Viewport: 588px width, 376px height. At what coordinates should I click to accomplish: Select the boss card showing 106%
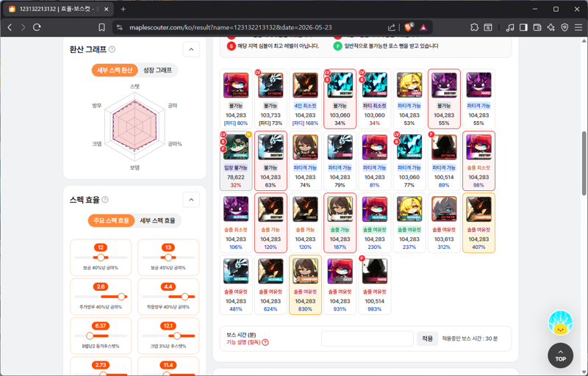(x=236, y=223)
